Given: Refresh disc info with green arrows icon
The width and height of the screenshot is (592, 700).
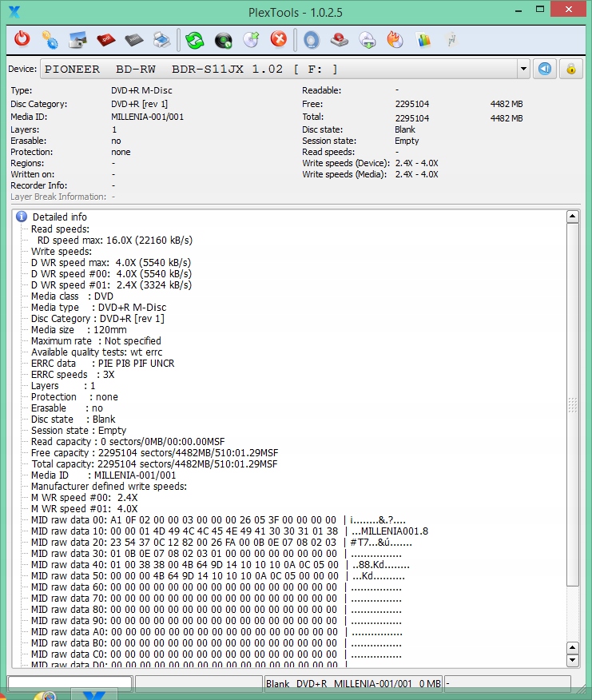Looking at the screenshot, I should 195,38.
